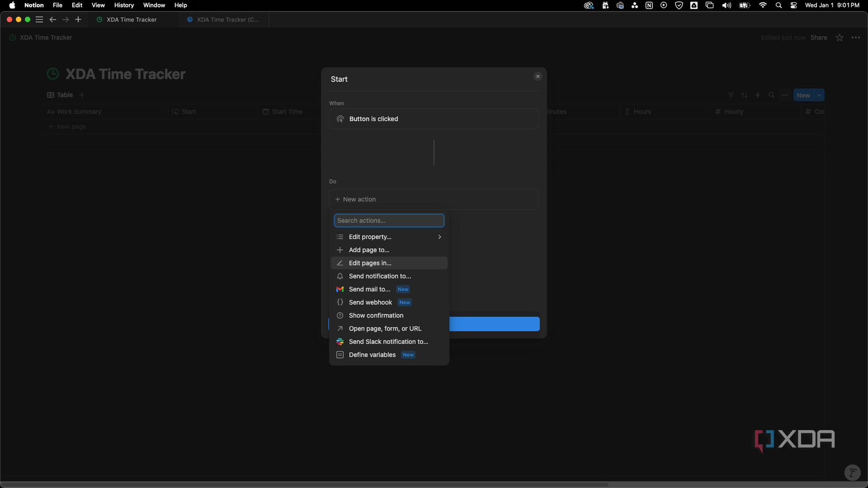The height and width of the screenshot is (488, 868).
Task: Open the database filter icon
Action: 731,95
